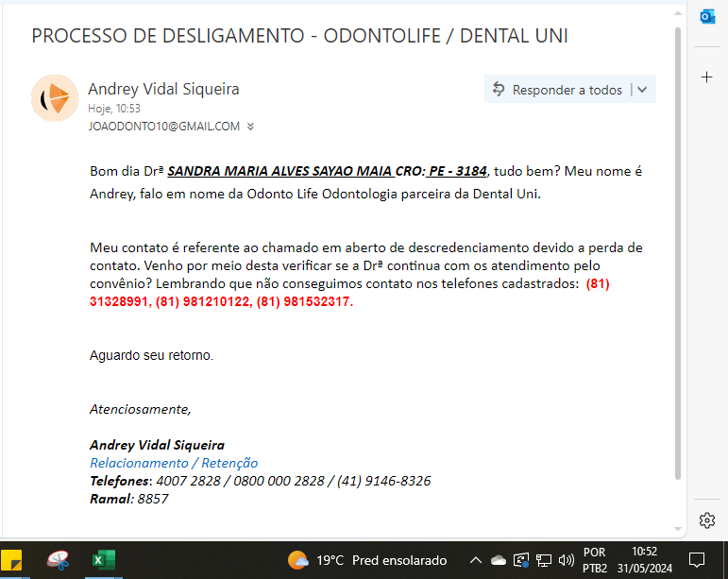Viewport: 728px width, 579px height.
Task: Click the text Hoje, 10:53
Action: click(114, 109)
